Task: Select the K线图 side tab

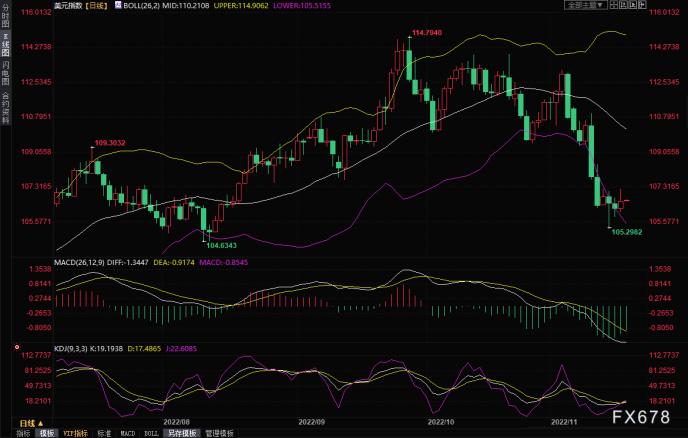Action: coord(5,44)
